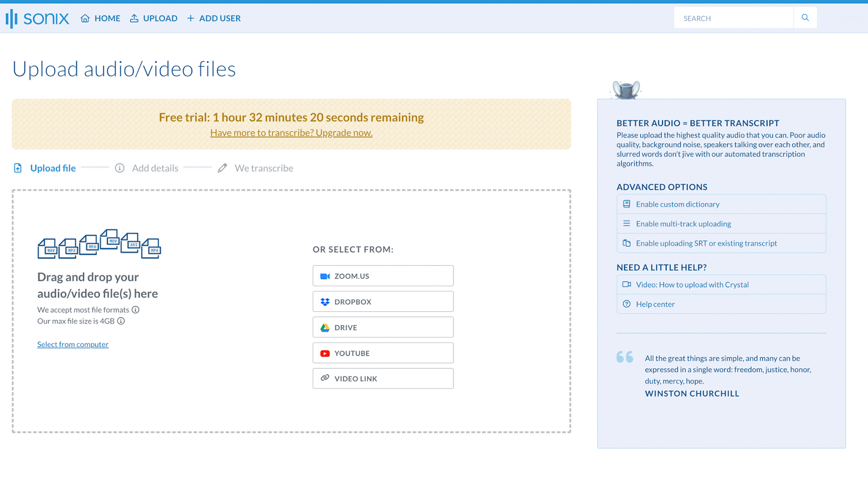The height and width of the screenshot is (488, 868).
Task: Click info icon beside file formats
Action: click(x=136, y=310)
